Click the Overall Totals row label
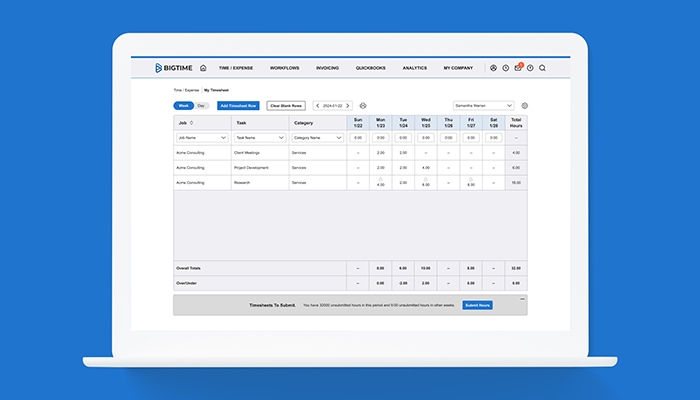The height and width of the screenshot is (400, 700). [x=188, y=268]
